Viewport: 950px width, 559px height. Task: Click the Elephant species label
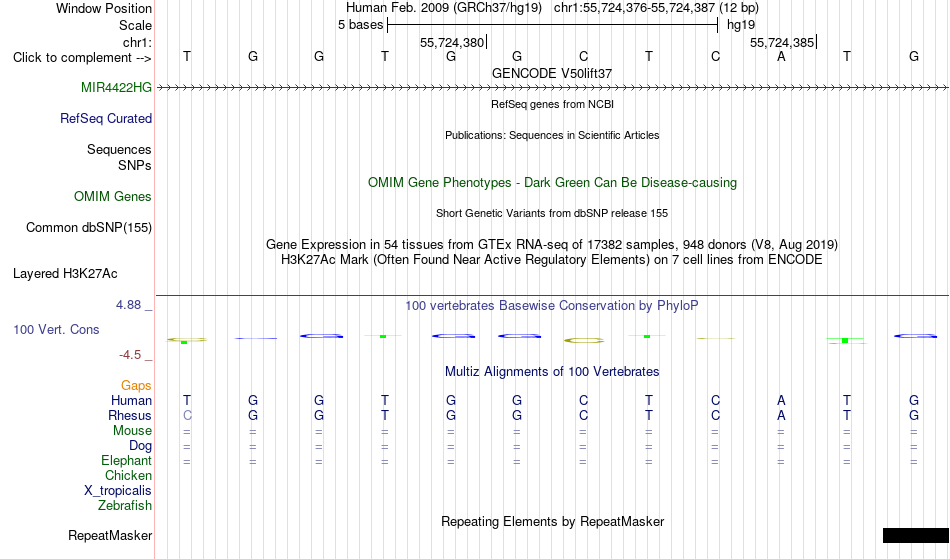tap(127, 460)
